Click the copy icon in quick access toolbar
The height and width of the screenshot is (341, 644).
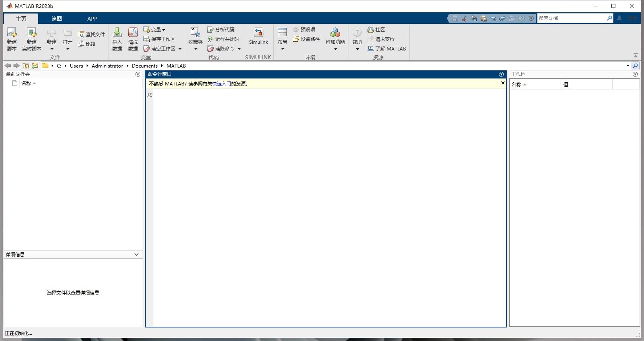(x=474, y=18)
